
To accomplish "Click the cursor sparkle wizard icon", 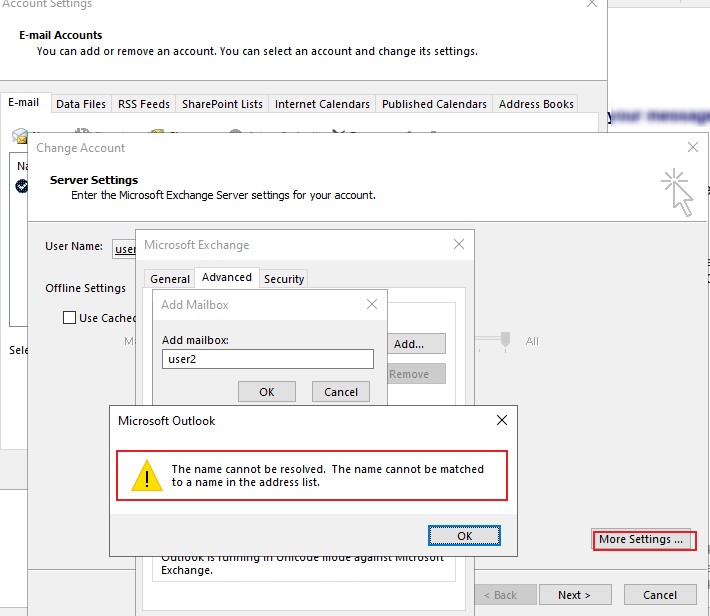I will pyautogui.click(x=677, y=192).
